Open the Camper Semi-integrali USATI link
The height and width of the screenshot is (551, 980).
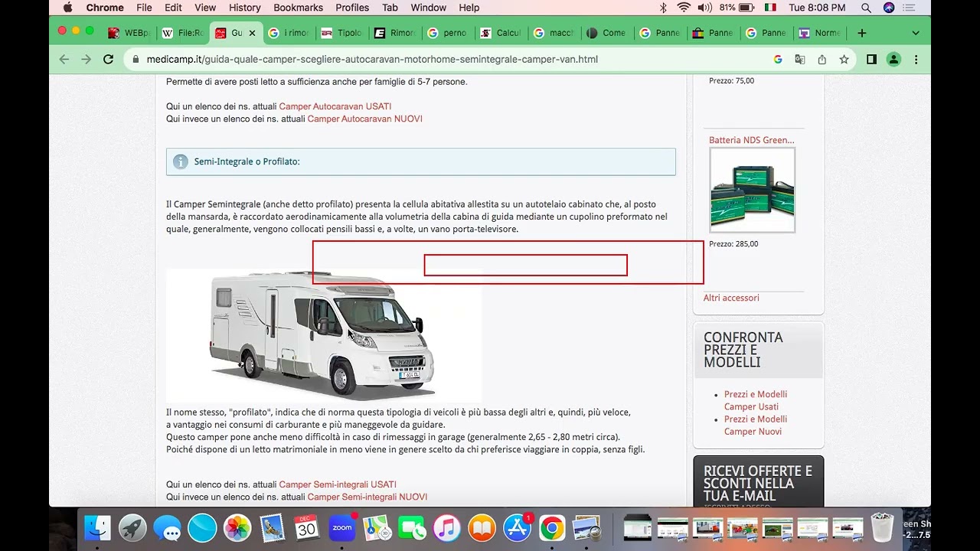[338, 484]
